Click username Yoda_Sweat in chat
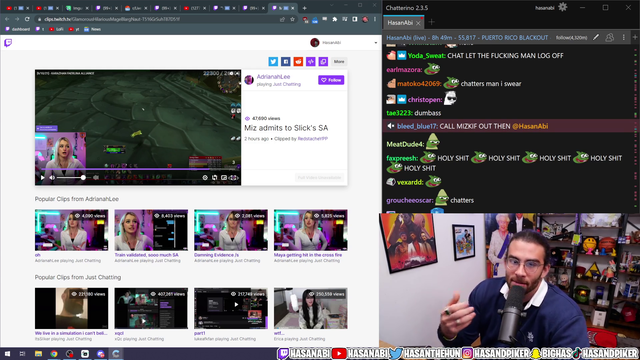This screenshot has width=640, height=360. click(x=426, y=56)
